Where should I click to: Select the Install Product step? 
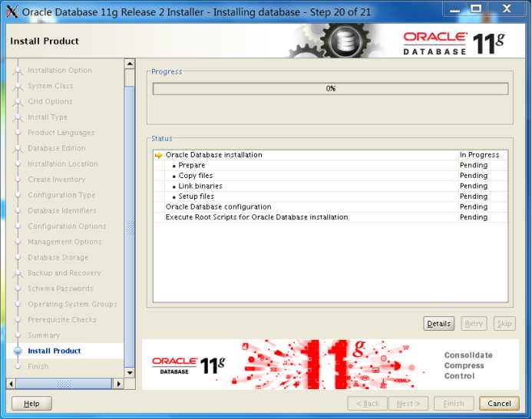tap(55, 351)
